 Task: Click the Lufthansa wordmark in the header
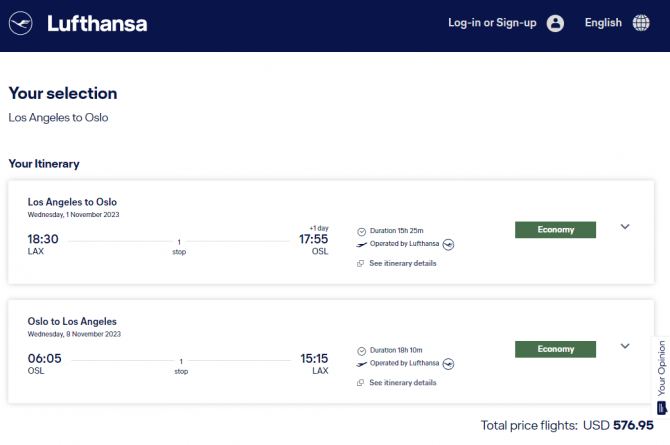click(97, 24)
